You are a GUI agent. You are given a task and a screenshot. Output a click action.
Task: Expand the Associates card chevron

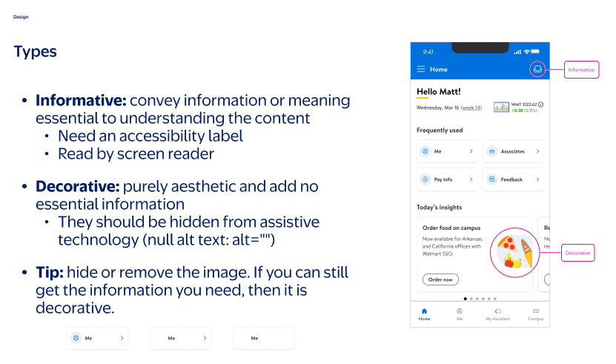(538, 151)
